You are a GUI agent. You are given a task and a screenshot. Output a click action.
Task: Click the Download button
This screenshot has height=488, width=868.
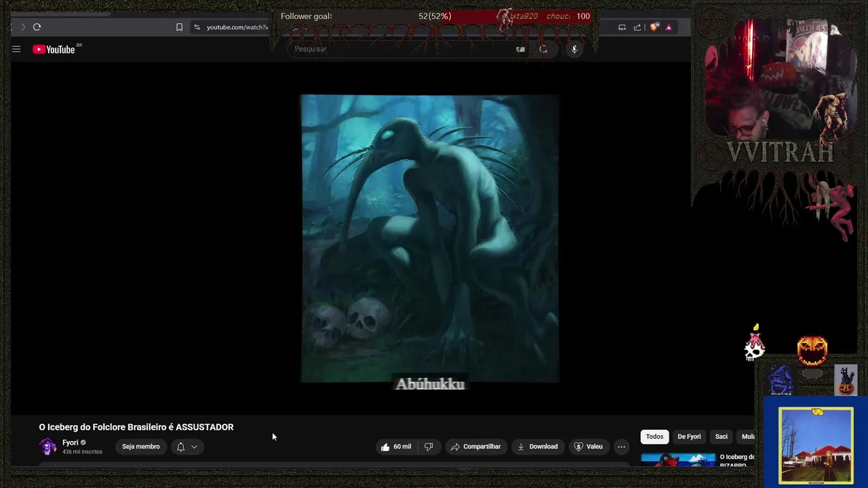point(537,447)
